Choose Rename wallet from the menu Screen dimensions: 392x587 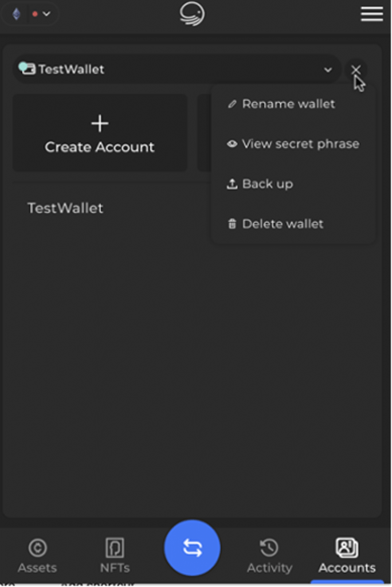[288, 104]
